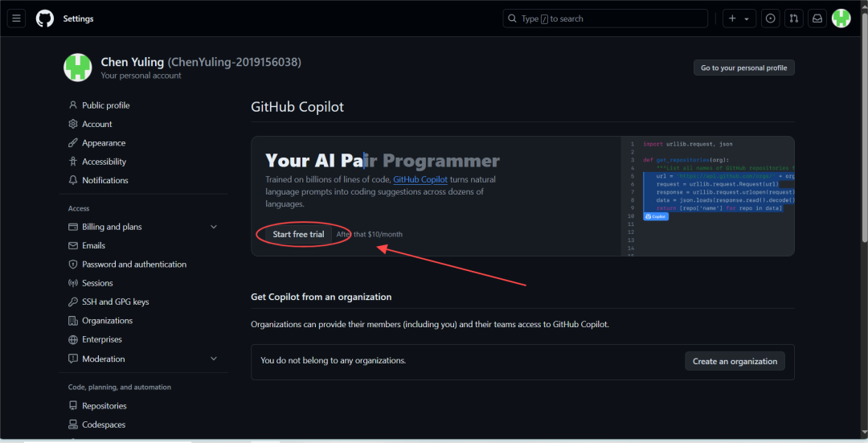Click the Go to your personal profile button
The height and width of the screenshot is (443, 868).
click(x=744, y=68)
